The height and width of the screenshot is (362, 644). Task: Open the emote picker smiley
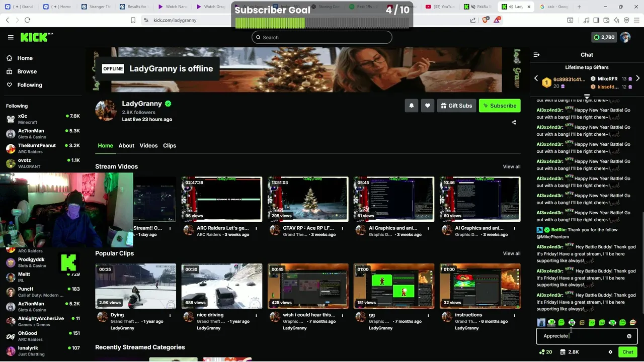click(629, 336)
